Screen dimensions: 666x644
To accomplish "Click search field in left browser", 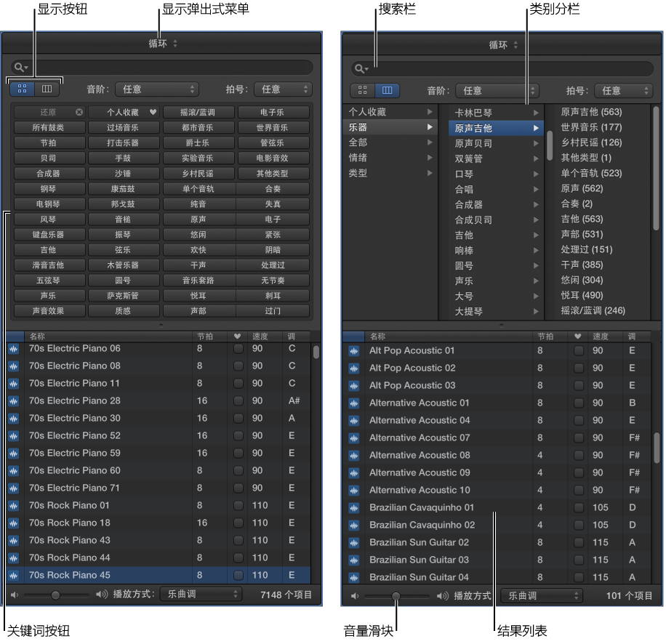I will tap(162, 68).
